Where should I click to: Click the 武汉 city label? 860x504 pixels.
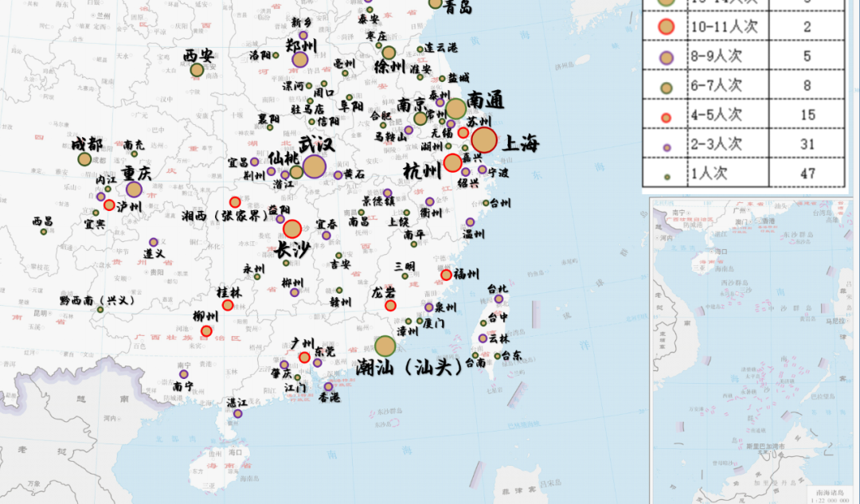click(316, 145)
